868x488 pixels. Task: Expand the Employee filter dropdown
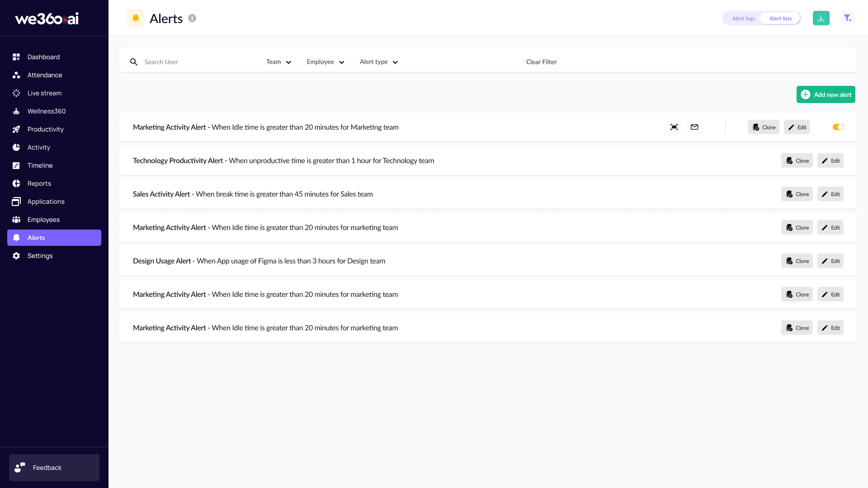[325, 62]
